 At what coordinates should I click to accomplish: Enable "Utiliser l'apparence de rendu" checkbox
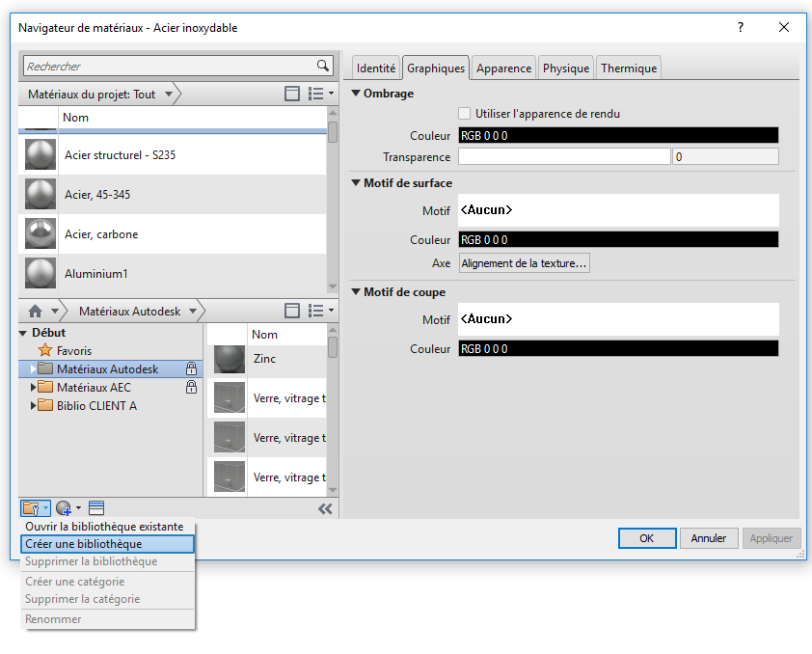pos(465,114)
